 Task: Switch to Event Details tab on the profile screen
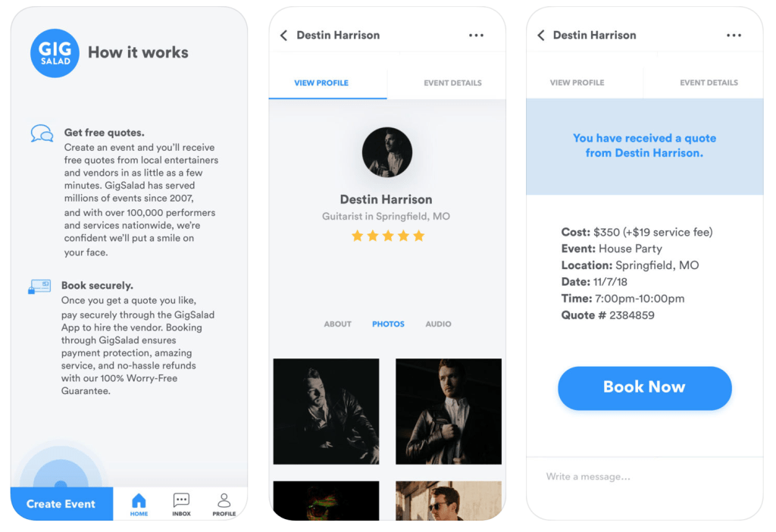(x=452, y=83)
